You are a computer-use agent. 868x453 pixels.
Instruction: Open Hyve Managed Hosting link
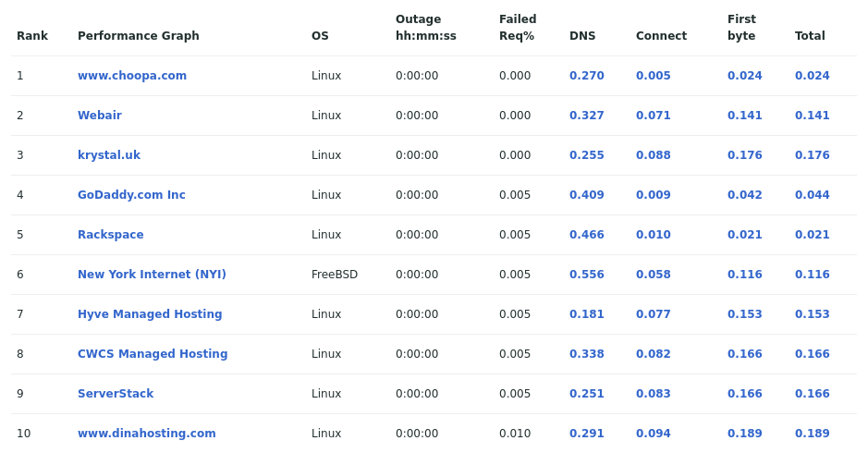(x=150, y=314)
